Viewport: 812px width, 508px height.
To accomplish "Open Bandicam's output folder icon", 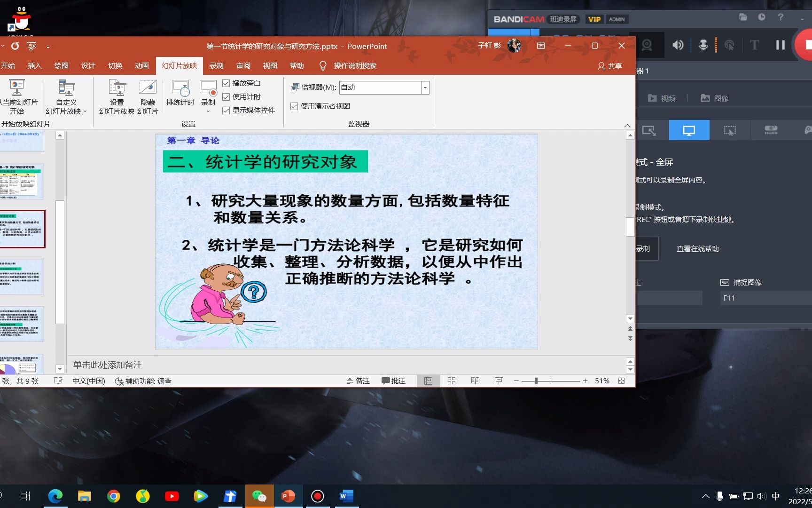I will tap(743, 16).
